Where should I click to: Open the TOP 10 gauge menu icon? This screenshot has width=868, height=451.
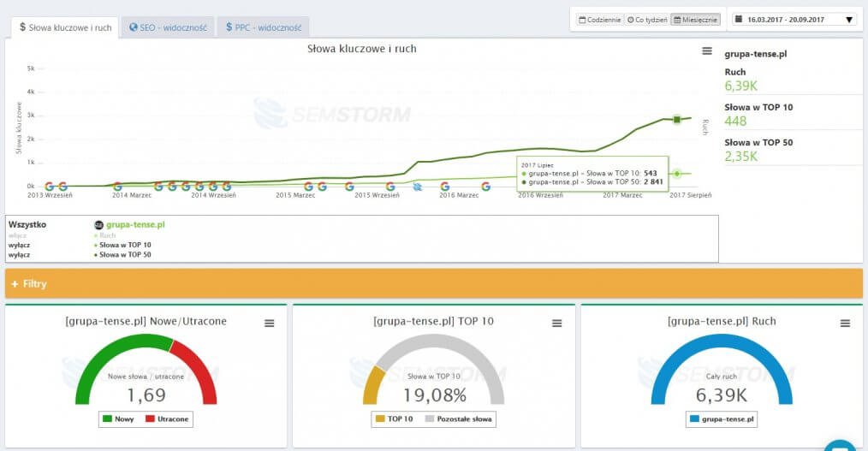[557, 323]
